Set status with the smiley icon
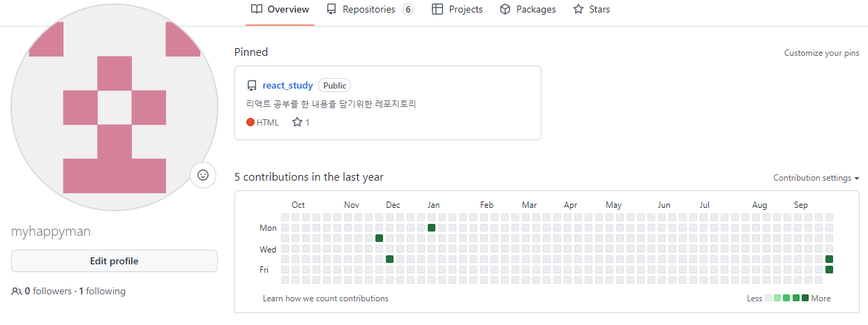This screenshot has width=868, height=325. [x=203, y=175]
